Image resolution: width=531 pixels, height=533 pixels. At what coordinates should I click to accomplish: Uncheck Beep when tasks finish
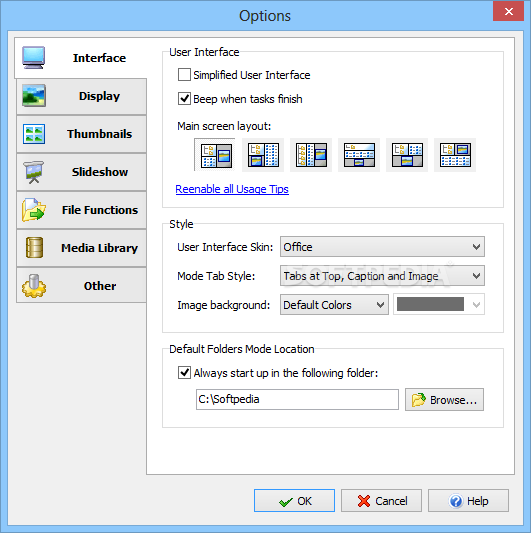(184, 99)
